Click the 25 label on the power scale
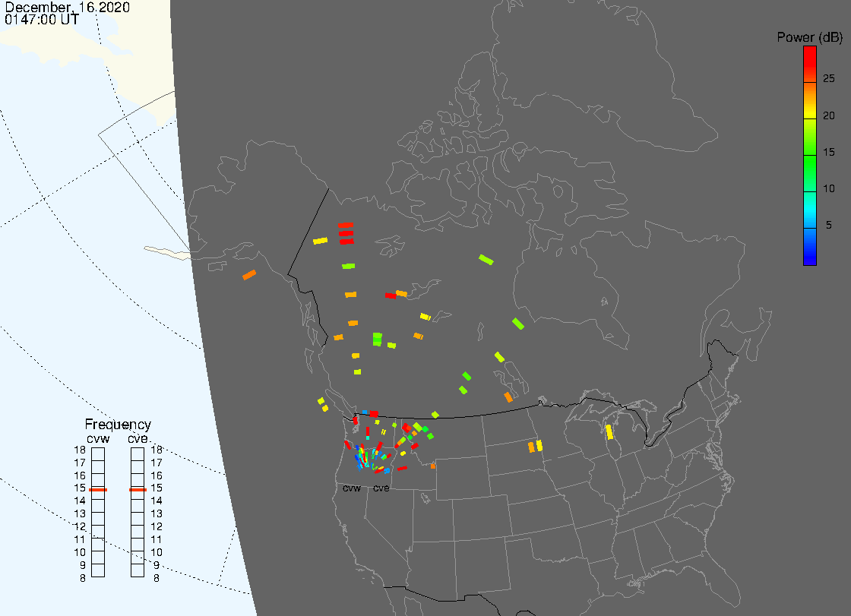Viewport: 851px width, 616px height. pos(829,79)
